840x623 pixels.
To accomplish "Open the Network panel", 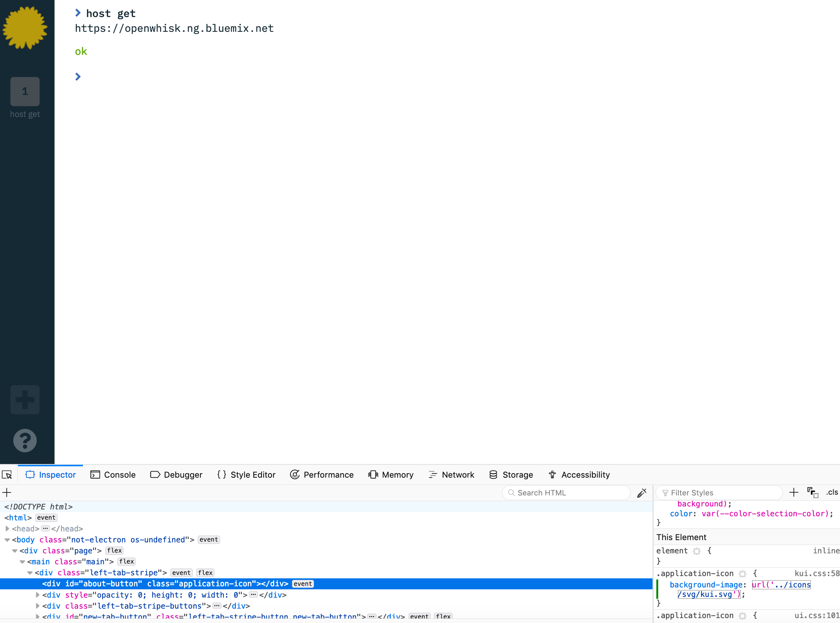I will click(452, 475).
